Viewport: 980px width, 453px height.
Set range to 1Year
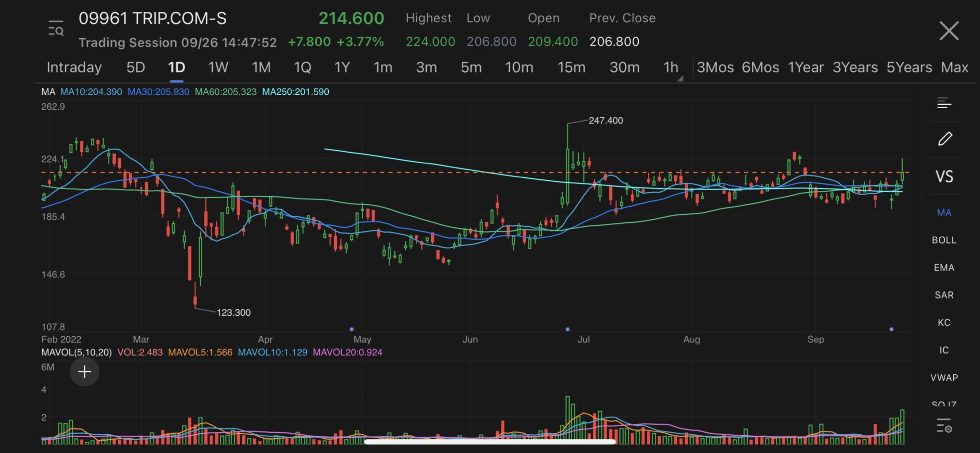tap(805, 67)
